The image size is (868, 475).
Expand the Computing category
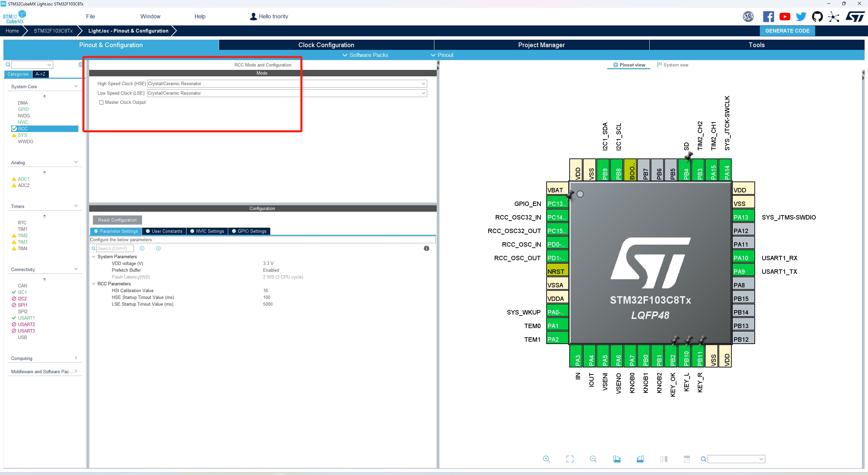coord(76,358)
